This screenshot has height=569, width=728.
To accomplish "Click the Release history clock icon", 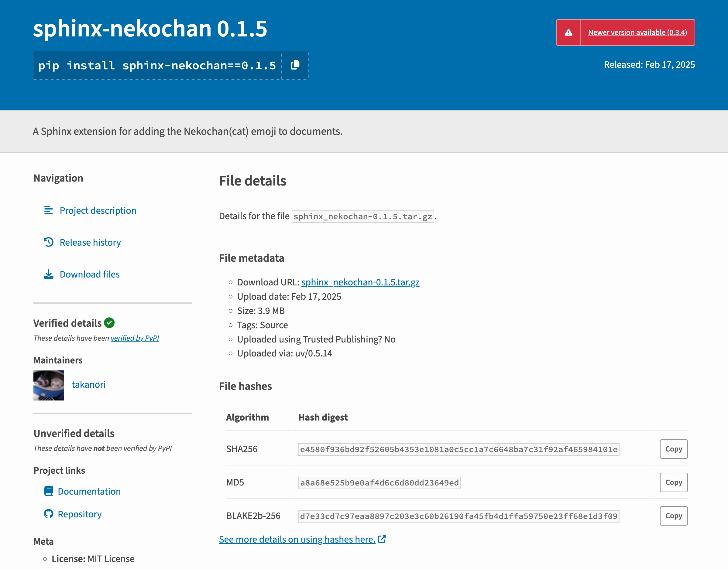I will (x=49, y=242).
